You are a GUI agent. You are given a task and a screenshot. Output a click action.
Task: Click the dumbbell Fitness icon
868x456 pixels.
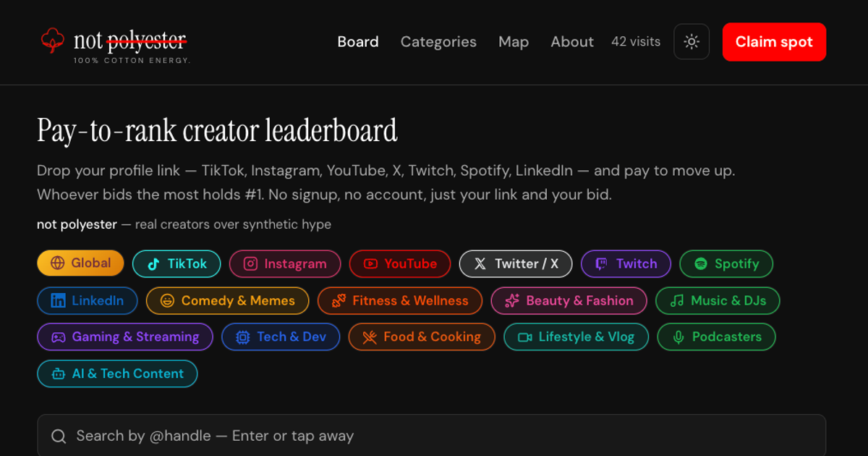(x=339, y=300)
